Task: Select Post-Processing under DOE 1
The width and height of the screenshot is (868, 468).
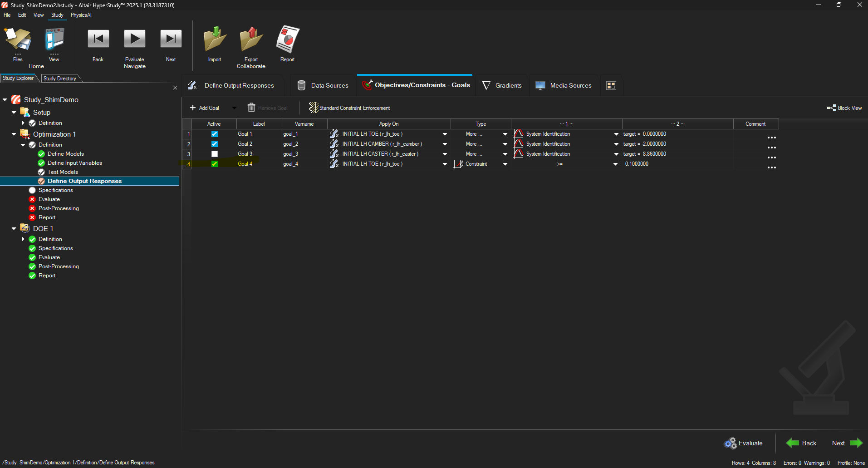Action: [59, 266]
